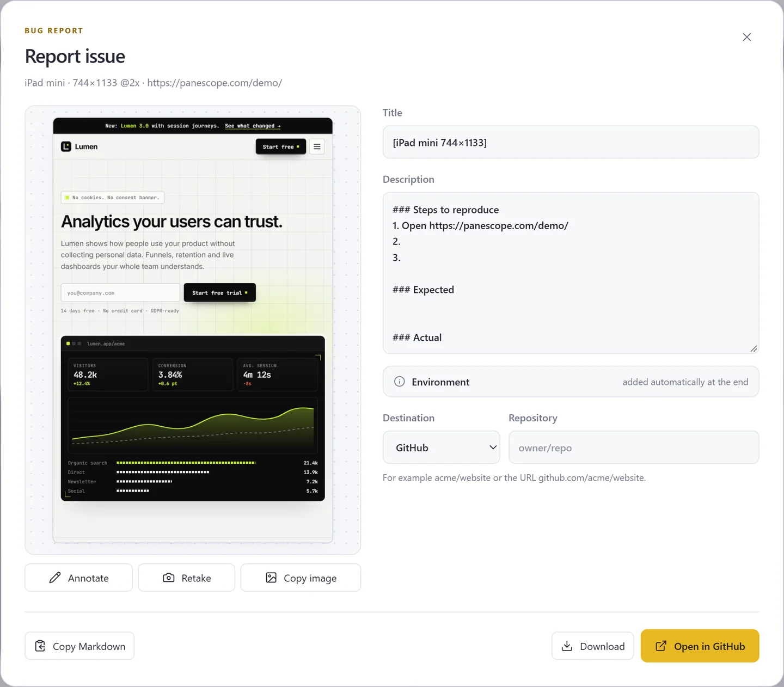Image resolution: width=784 pixels, height=687 pixels.
Task: Click 'See what changed' link in preview
Action: pyautogui.click(x=253, y=126)
